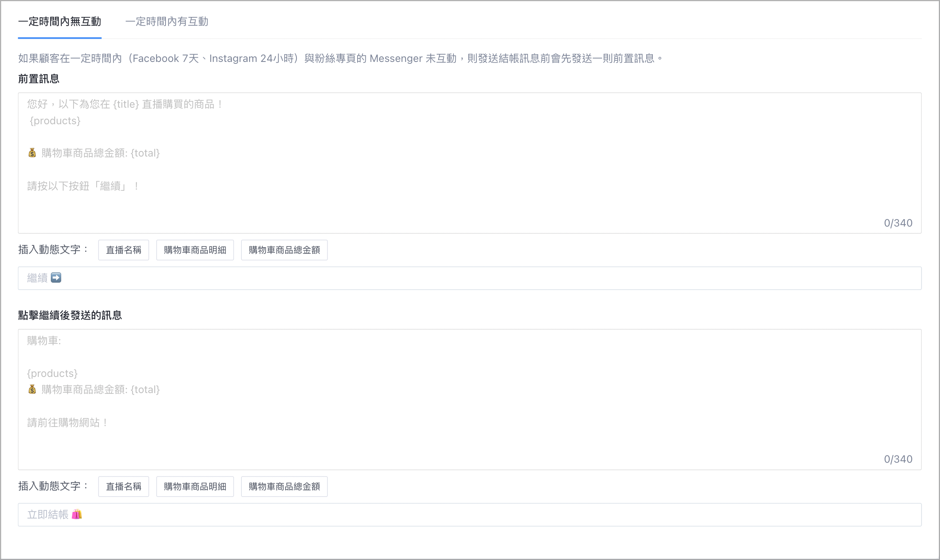This screenshot has height=560, width=940.
Task: Select the 前置訊息 heading text
Action: click(x=39, y=79)
